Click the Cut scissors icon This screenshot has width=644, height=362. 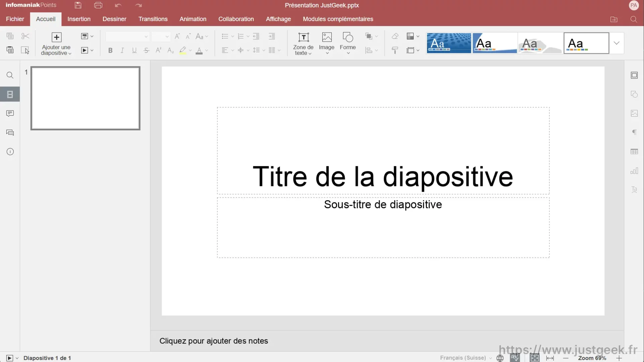pos(25,36)
